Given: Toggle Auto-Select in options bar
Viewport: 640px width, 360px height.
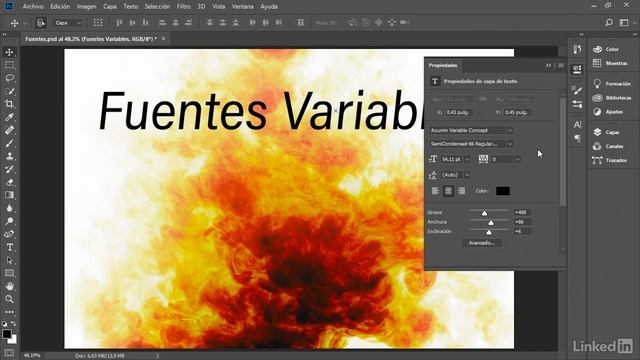Looking at the screenshot, I should 40,23.
